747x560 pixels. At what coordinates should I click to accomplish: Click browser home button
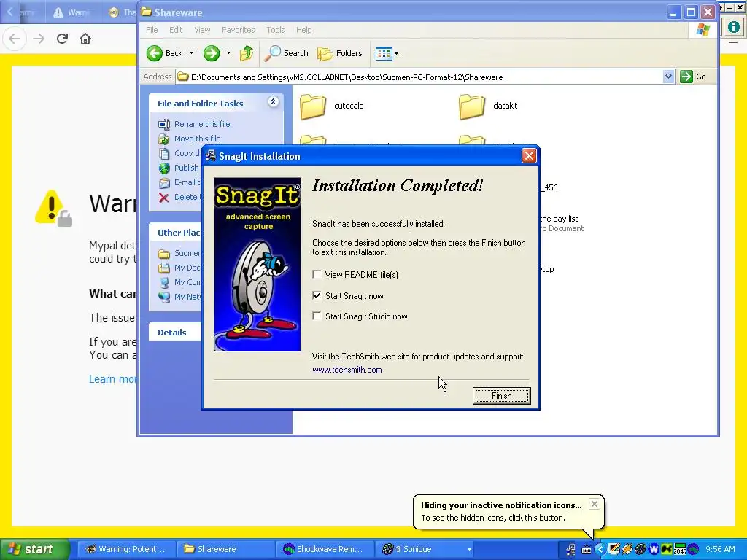85,39
